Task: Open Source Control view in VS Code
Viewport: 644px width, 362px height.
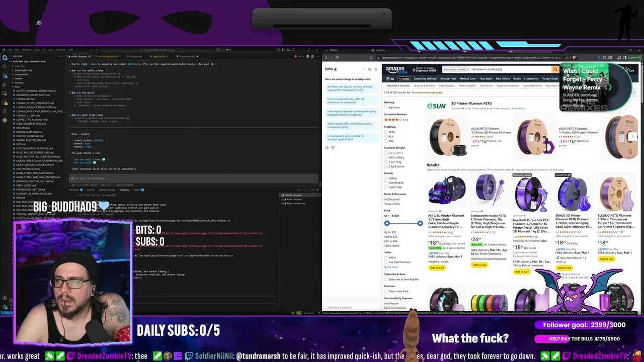Action: coord(5,75)
